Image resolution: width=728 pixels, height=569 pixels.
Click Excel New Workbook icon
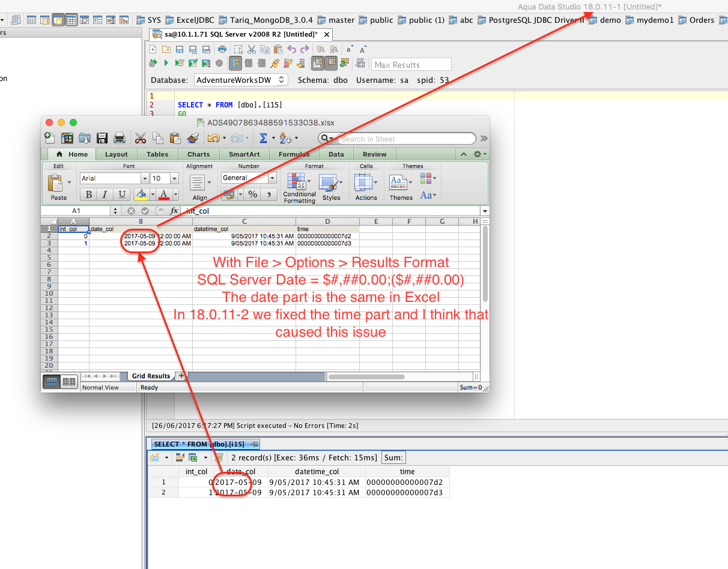[50, 138]
